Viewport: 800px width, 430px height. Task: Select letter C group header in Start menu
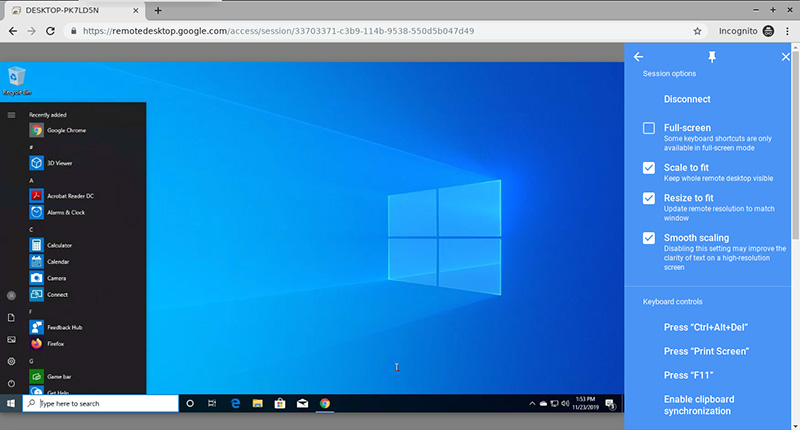tap(31, 230)
